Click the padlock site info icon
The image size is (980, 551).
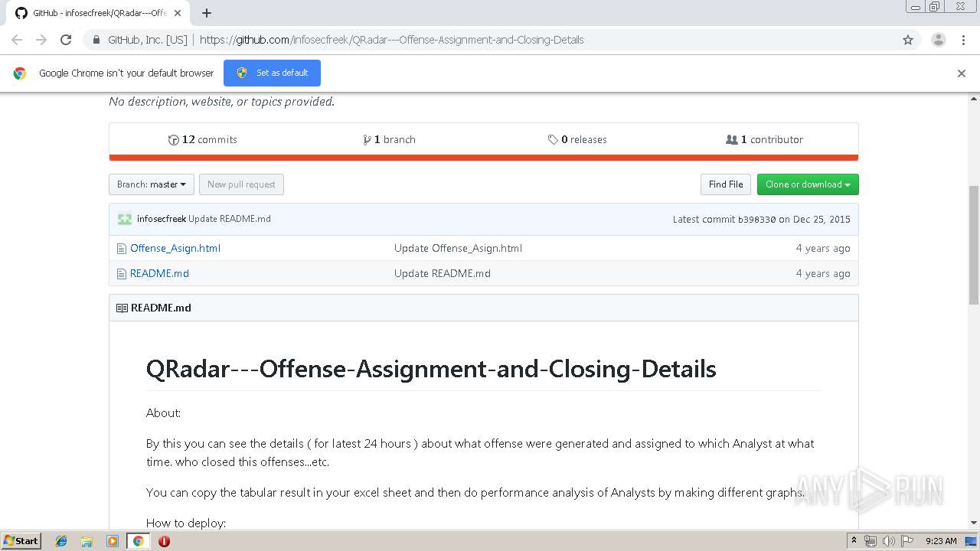(x=96, y=40)
